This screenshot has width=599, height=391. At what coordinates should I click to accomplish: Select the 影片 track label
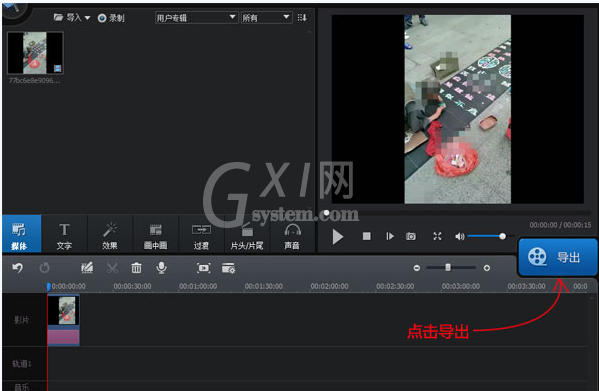coord(22,320)
